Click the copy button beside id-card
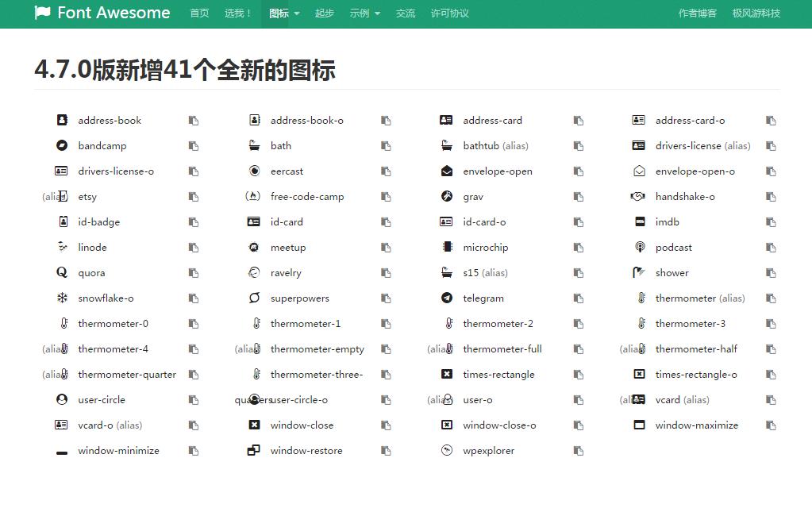This screenshot has width=812, height=508. (386, 221)
